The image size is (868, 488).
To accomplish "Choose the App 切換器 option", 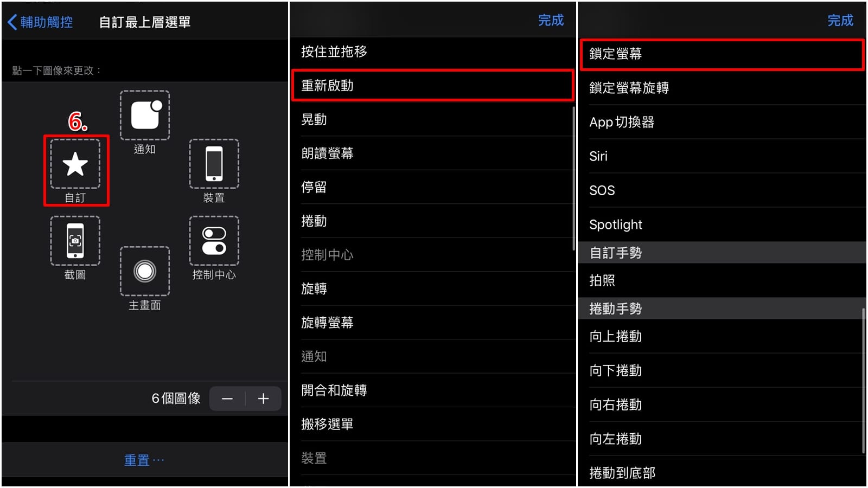I will pyautogui.click(x=722, y=122).
